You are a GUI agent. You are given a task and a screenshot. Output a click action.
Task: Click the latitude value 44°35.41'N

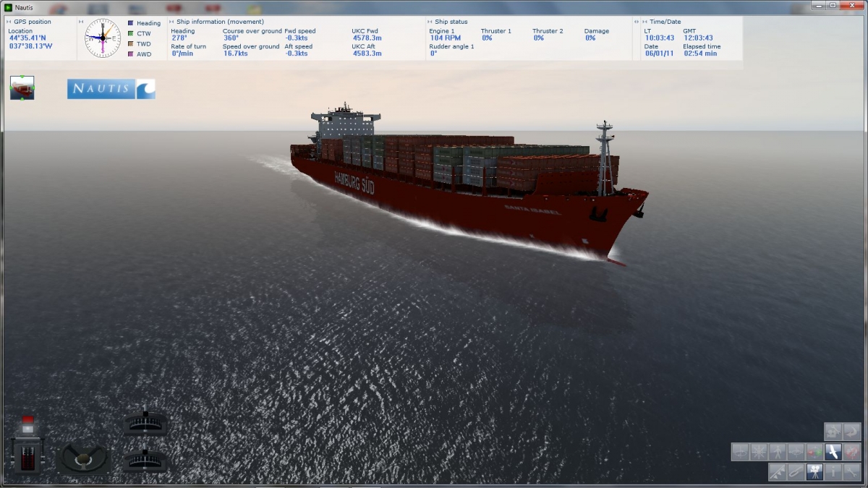[x=28, y=38]
